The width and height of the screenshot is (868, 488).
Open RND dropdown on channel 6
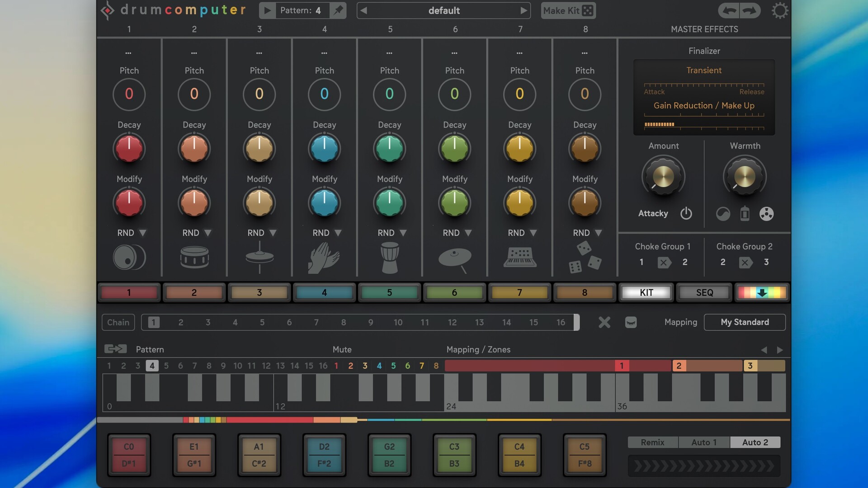468,233
